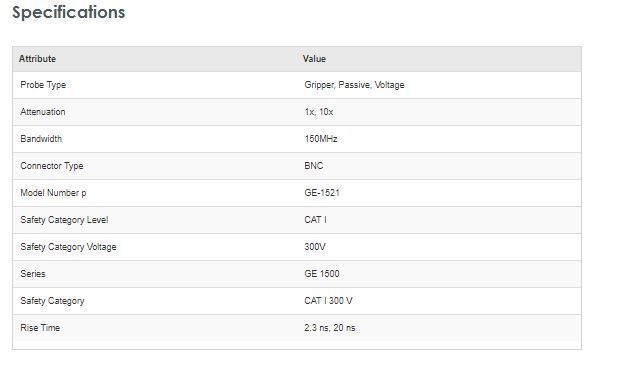Click the 2.3 ns, 20 ns rise time
The image size is (628, 369).
330,328
